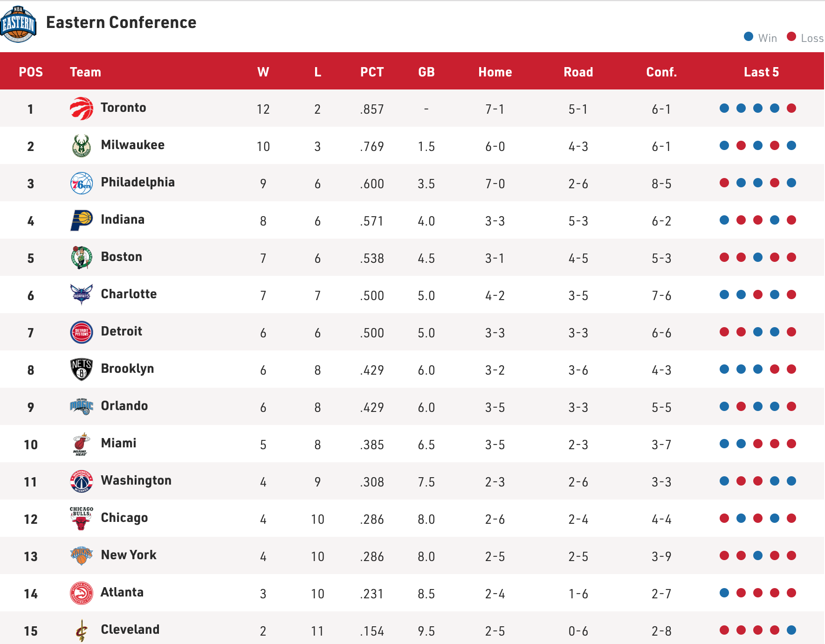Click the blue Win legend dot

point(749,36)
